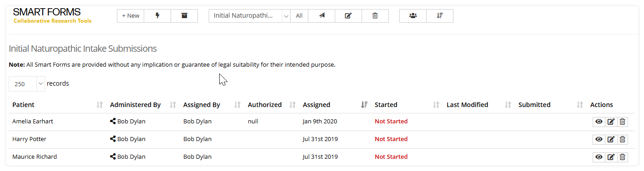Click the SMART FORMS logo title

point(47,12)
